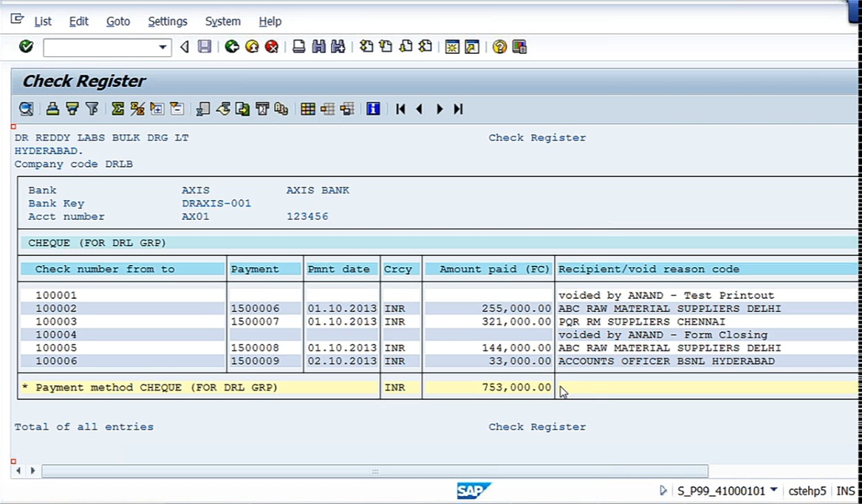Click the red Cancel icon

pyautogui.click(x=272, y=46)
